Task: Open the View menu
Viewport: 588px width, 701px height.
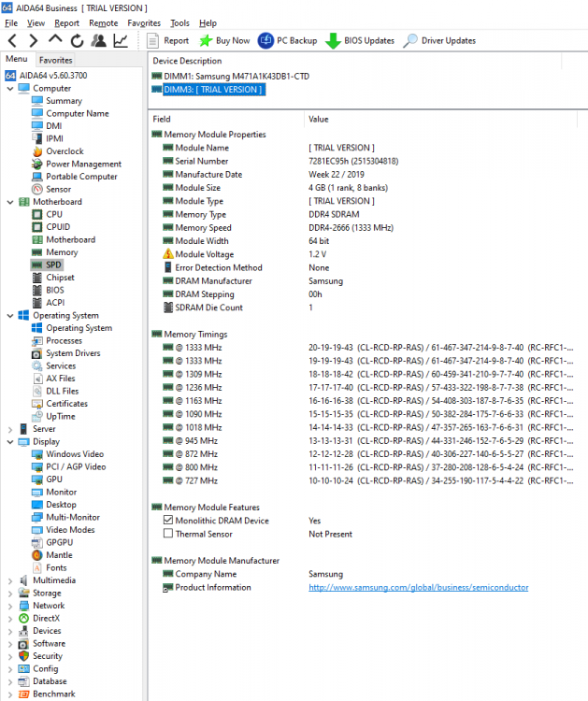Action: (x=36, y=22)
